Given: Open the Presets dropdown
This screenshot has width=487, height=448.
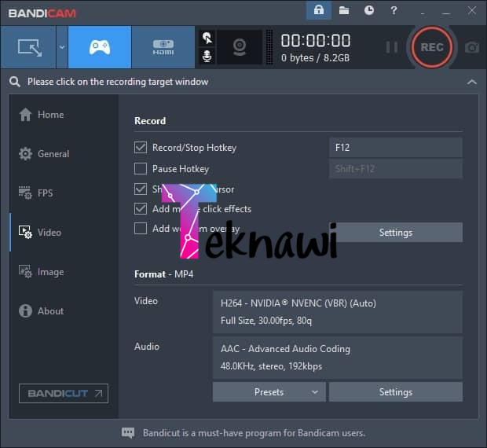Looking at the screenshot, I should click(269, 392).
